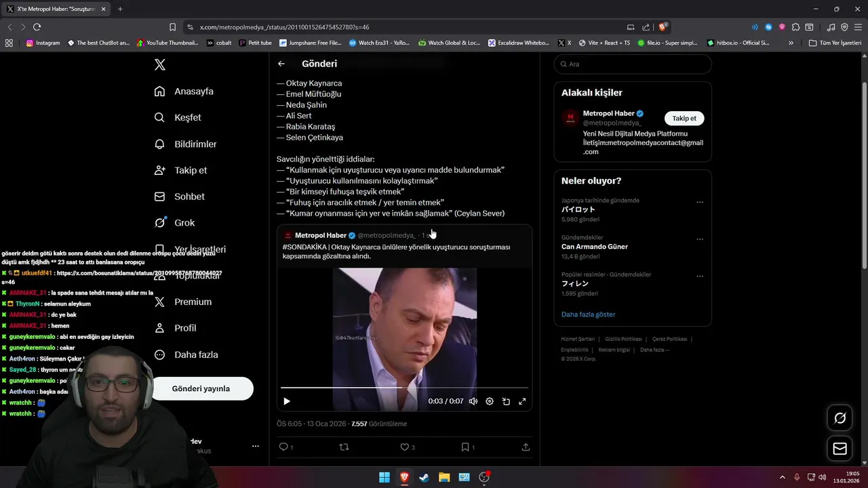Follow Metropol Haber with Takip et
The height and width of the screenshot is (488, 868).
coord(684,118)
